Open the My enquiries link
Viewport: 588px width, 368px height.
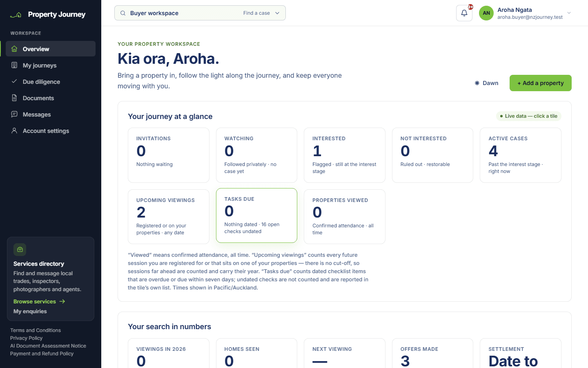(x=30, y=311)
